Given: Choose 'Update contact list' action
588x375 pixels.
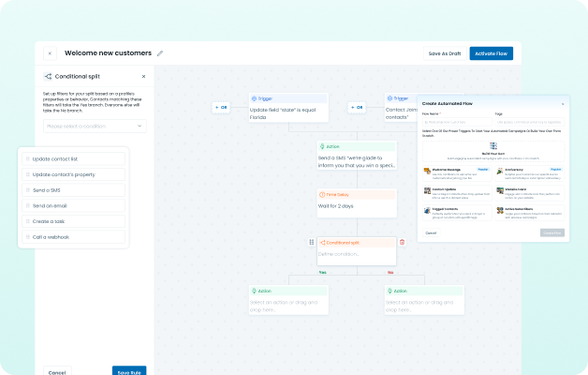Looking at the screenshot, I should 75,158.
